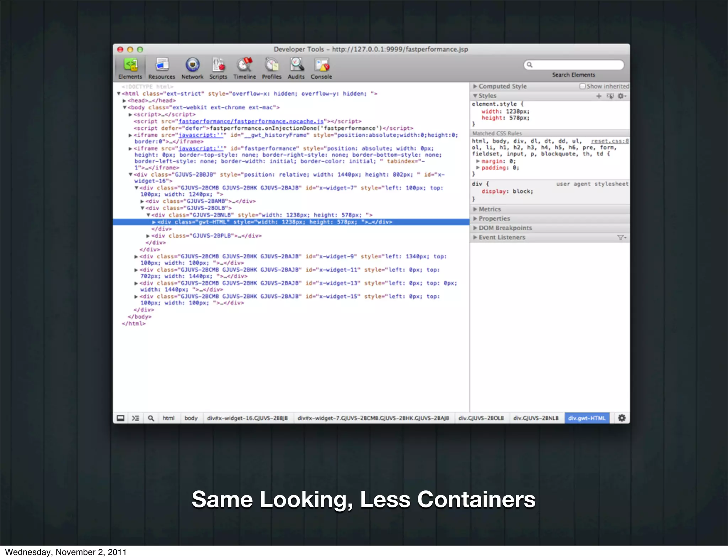This screenshot has width=728, height=560.
Task: Expand the Metrics section
Action: coord(475,209)
